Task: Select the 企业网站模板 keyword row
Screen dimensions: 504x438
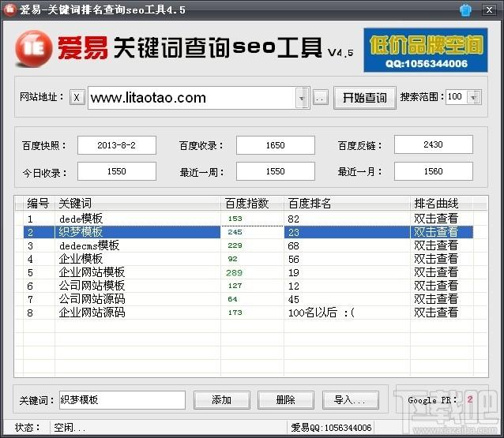Action: 248,272
